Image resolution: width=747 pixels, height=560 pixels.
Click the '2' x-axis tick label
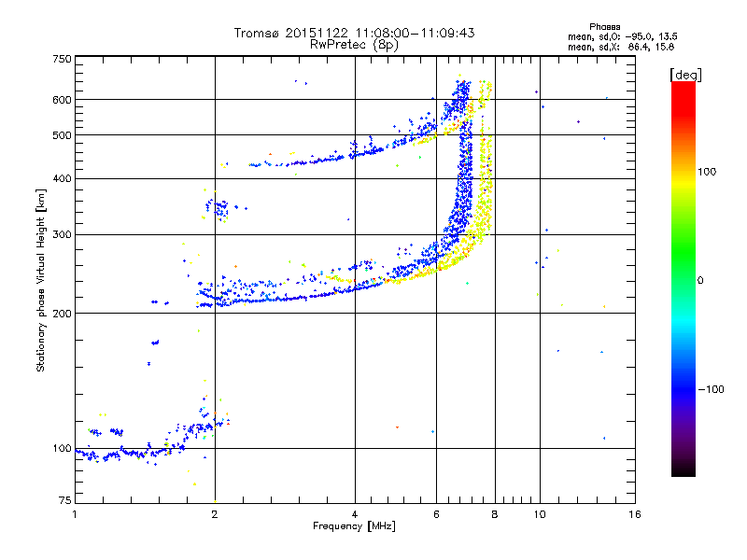215,514
